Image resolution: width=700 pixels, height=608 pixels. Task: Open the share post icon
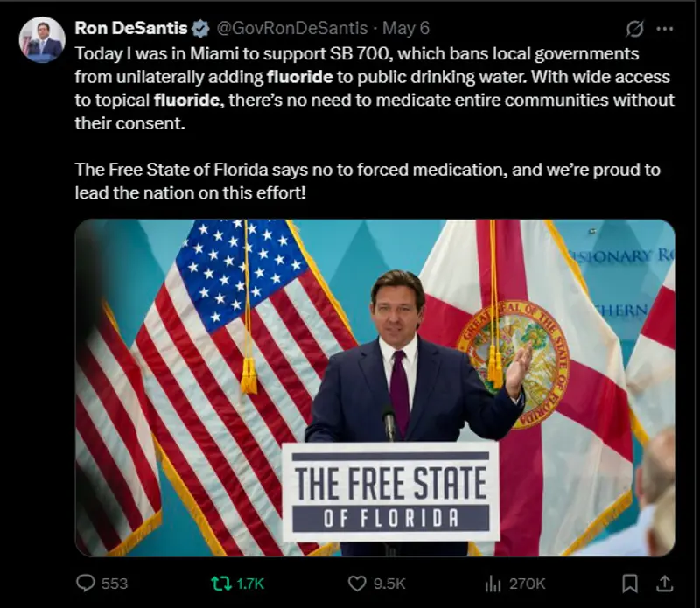pyautogui.click(x=664, y=583)
